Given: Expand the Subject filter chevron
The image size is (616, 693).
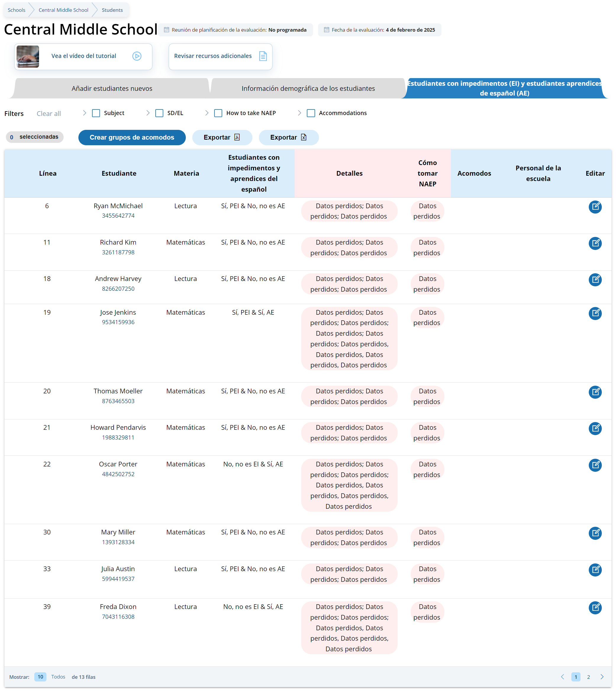Looking at the screenshot, I should (84, 113).
